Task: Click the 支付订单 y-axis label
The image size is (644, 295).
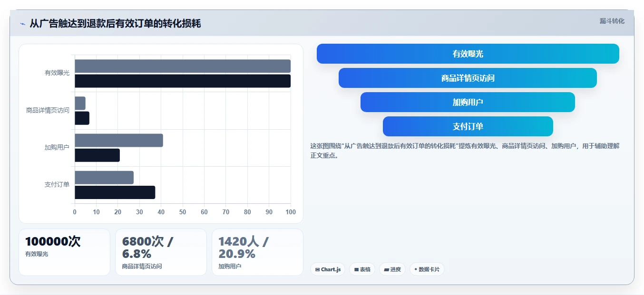Action: 57,185
